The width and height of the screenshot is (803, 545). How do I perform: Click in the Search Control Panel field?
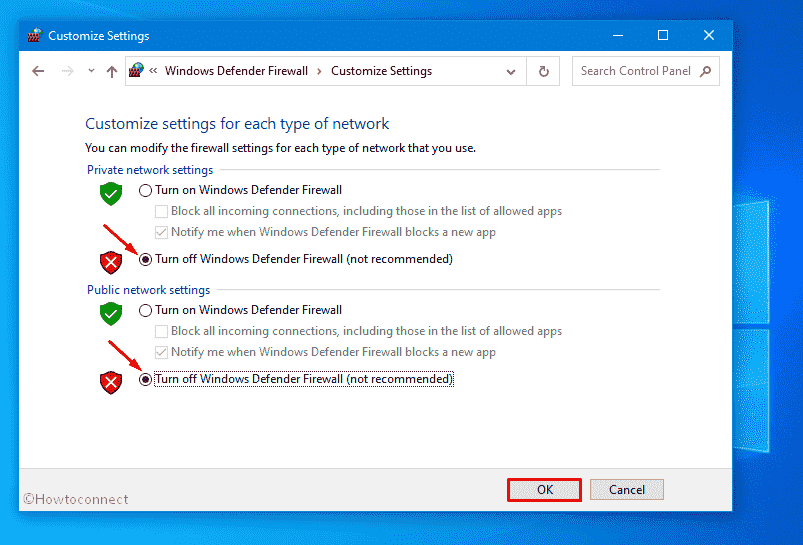point(645,71)
